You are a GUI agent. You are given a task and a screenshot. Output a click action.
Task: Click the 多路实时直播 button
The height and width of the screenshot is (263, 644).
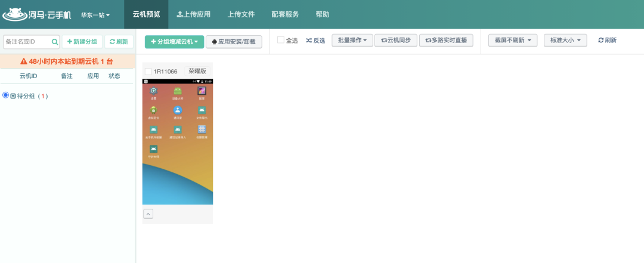click(446, 41)
